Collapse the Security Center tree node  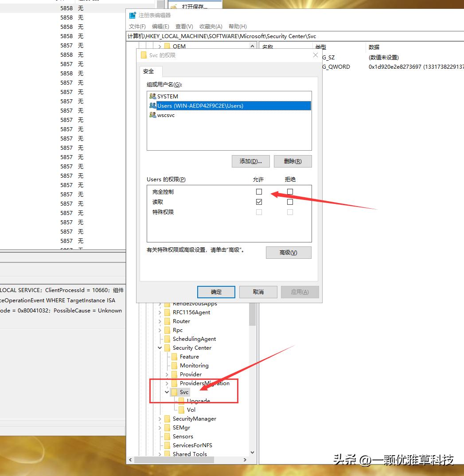click(160, 347)
